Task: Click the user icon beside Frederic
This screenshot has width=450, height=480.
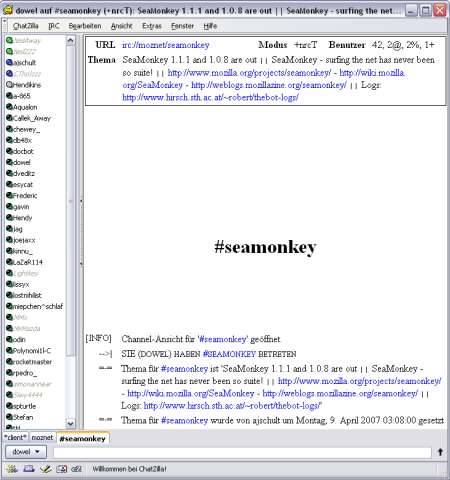Action: pyautogui.click(x=9, y=195)
